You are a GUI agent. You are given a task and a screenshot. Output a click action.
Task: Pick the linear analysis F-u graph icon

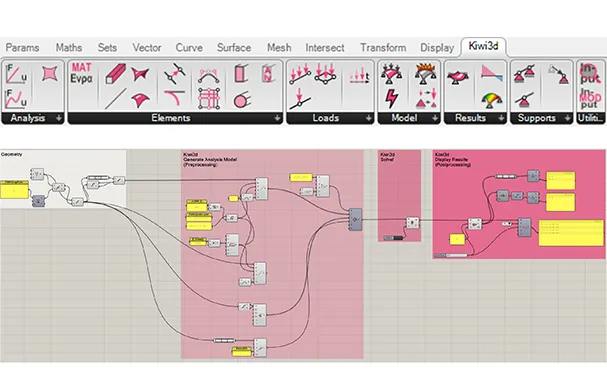(x=16, y=74)
